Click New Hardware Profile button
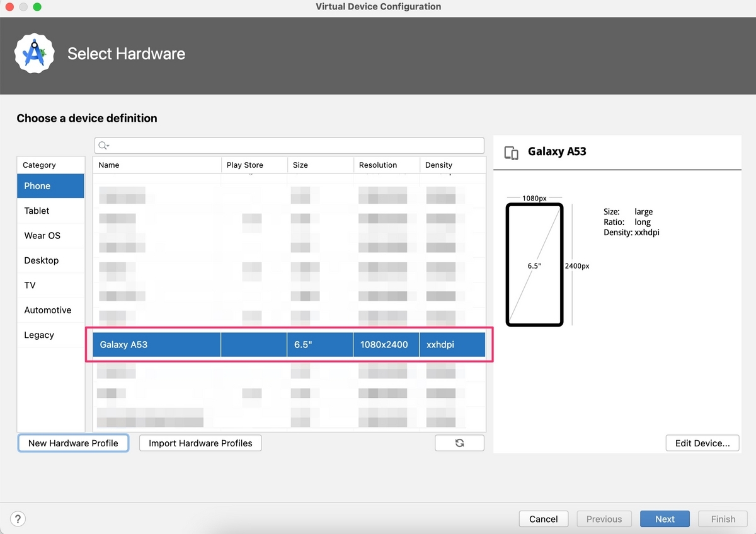This screenshot has height=534, width=756. (x=73, y=443)
